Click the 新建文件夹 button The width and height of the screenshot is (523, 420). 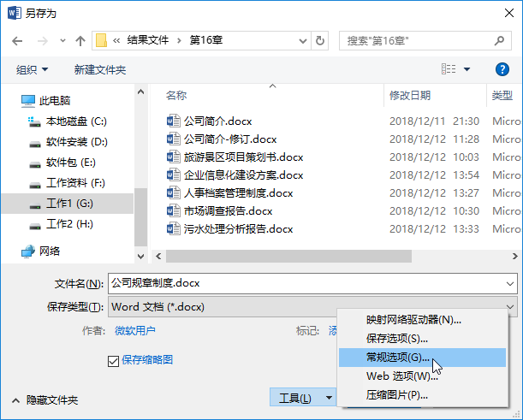point(100,69)
